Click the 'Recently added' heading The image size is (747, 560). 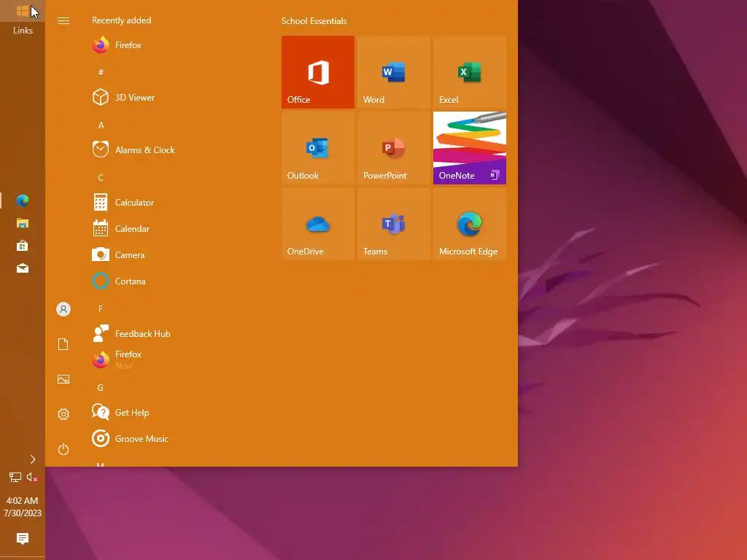122,20
